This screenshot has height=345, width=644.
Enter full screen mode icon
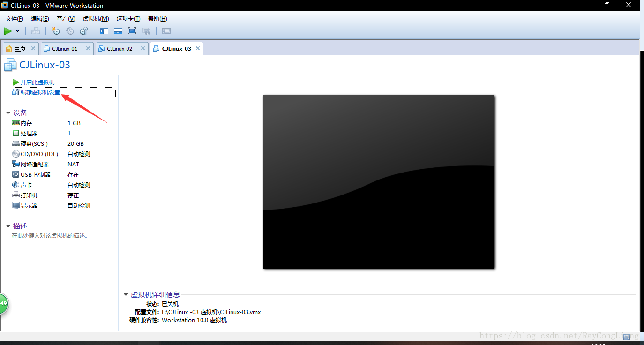132,31
